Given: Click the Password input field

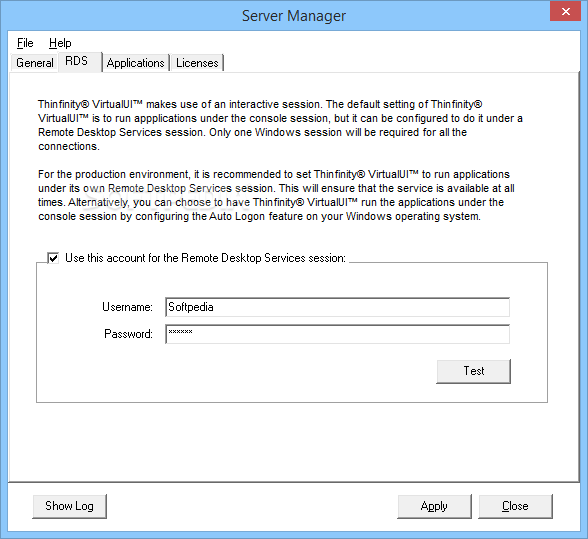Looking at the screenshot, I should coord(337,334).
